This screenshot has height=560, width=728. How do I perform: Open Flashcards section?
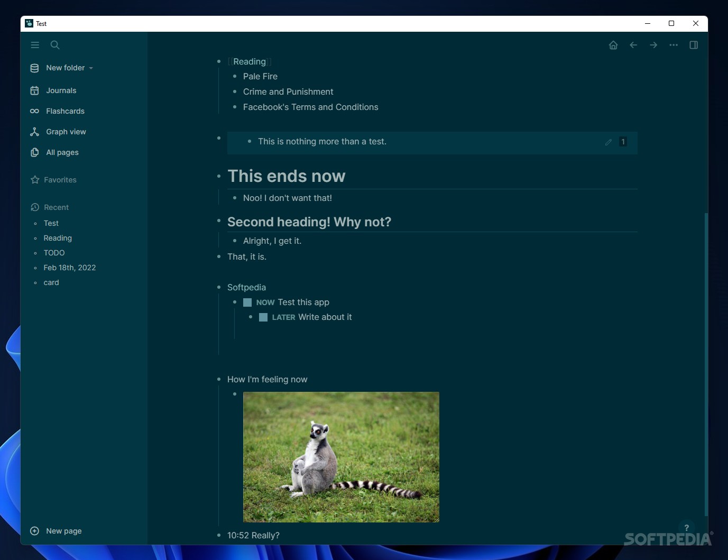tap(65, 111)
